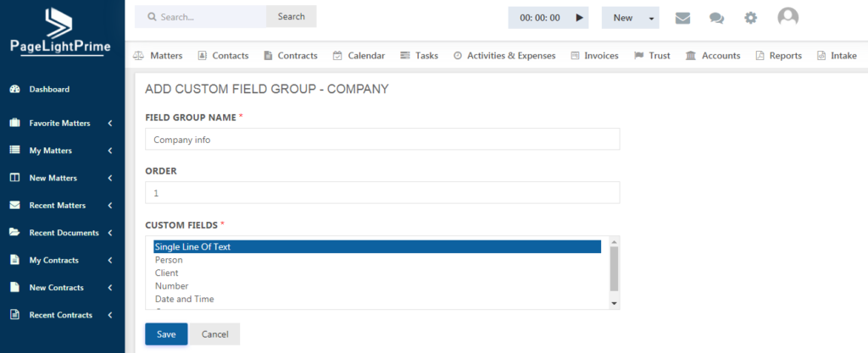Expand New Matters chevron
868x353 pixels.
[110, 178]
